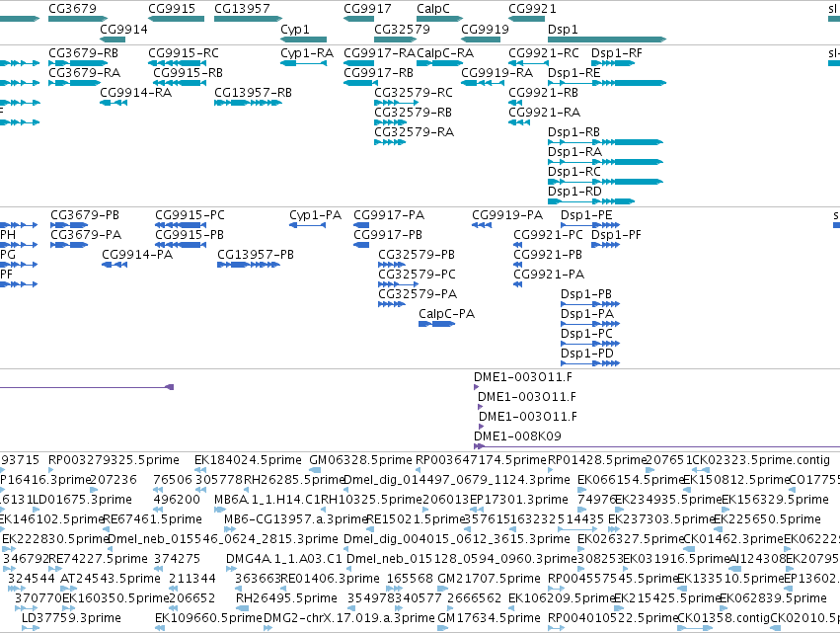
Task: Select the CG9915 gene label in top track
Action: coord(172,9)
